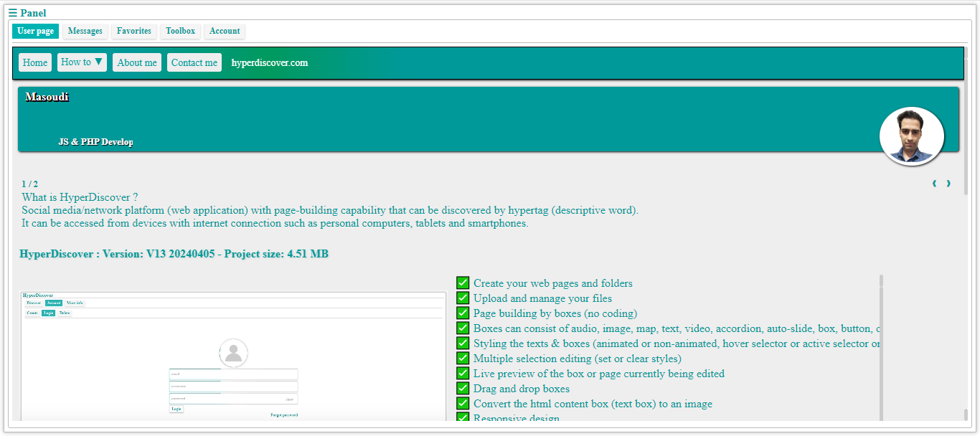Click check mark beside Upload and manage files

click(463, 298)
